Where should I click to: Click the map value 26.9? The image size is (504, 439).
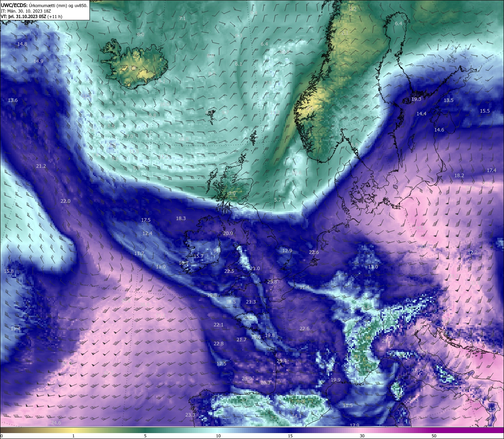[x=246, y=379]
